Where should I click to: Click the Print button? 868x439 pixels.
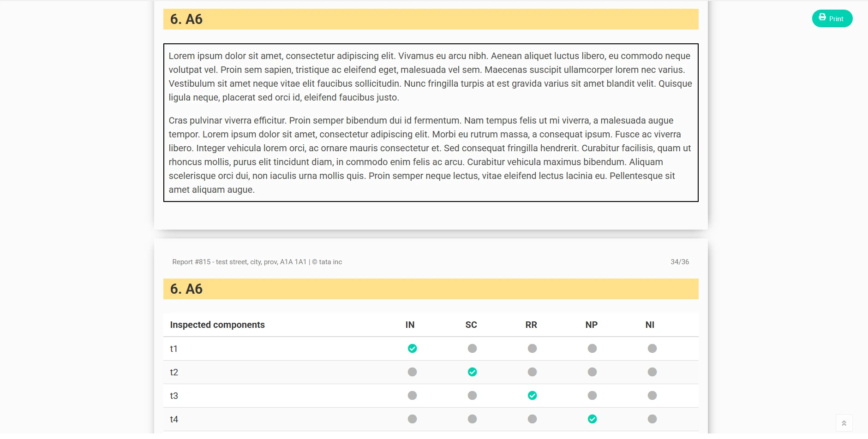tap(832, 18)
